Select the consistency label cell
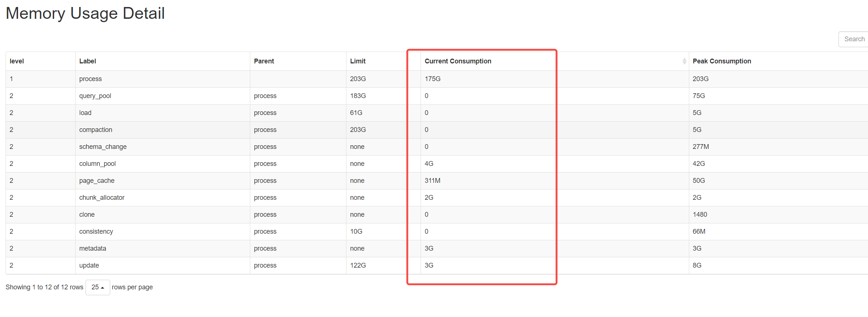 pos(96,231)
